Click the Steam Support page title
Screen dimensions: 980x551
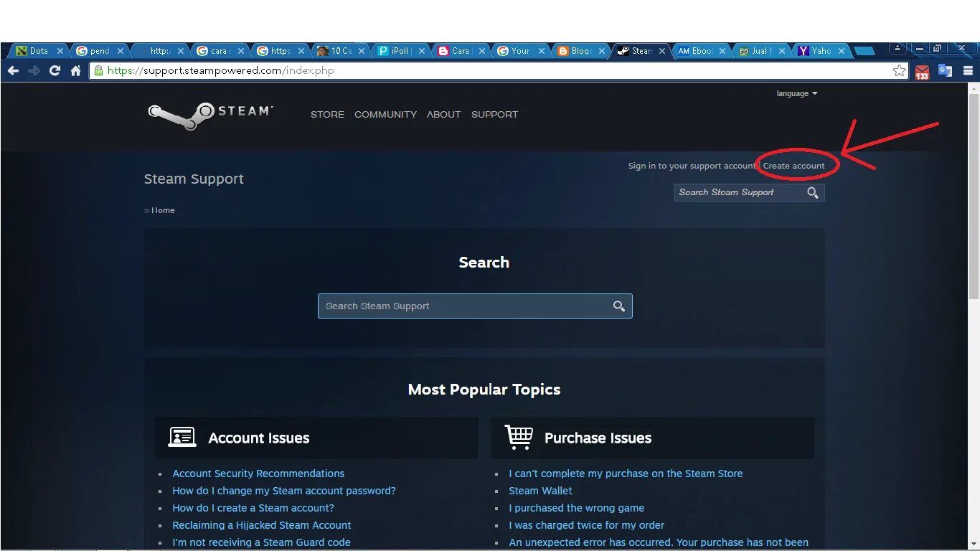[194, 179]
